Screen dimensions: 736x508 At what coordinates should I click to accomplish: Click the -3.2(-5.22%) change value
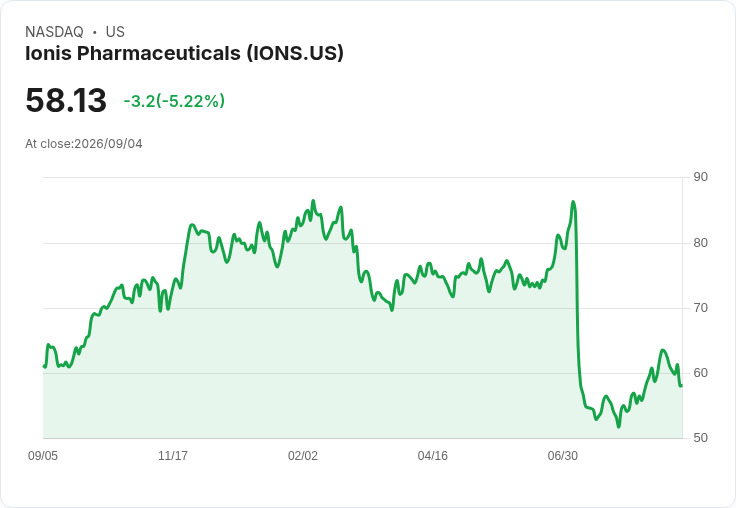pos(174,101)
